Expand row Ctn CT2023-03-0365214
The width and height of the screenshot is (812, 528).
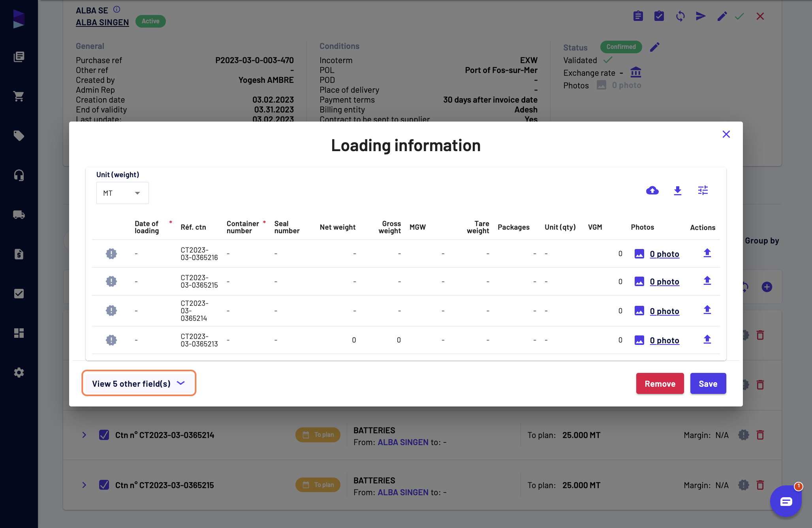pyautogui.click(x=84, y=435)
